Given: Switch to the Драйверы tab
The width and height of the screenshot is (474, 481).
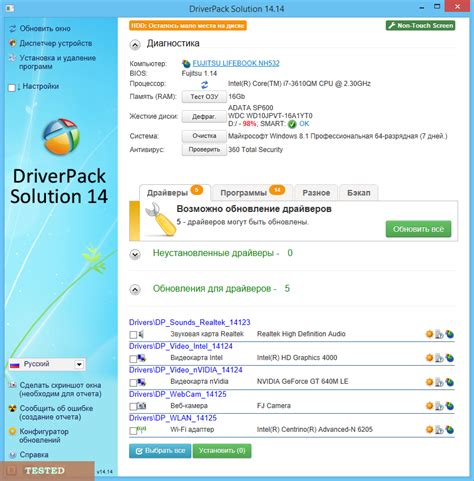Looking at the screenshot, I should pyautogui.click(x=175, y=193).
